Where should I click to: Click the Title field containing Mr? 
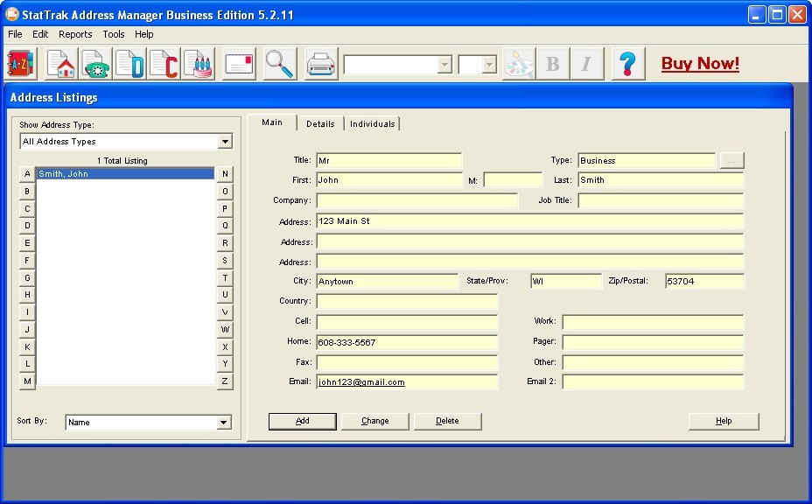[388, 161]
